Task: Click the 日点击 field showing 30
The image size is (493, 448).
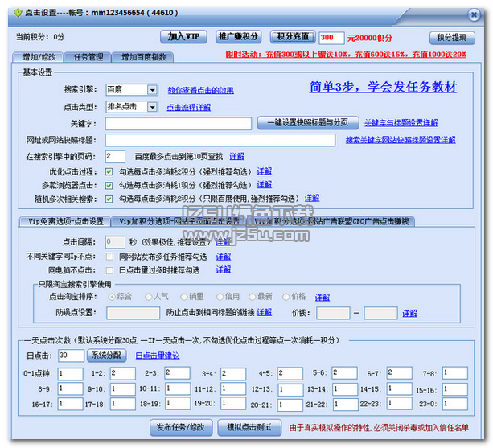Action: pos(71,356)
